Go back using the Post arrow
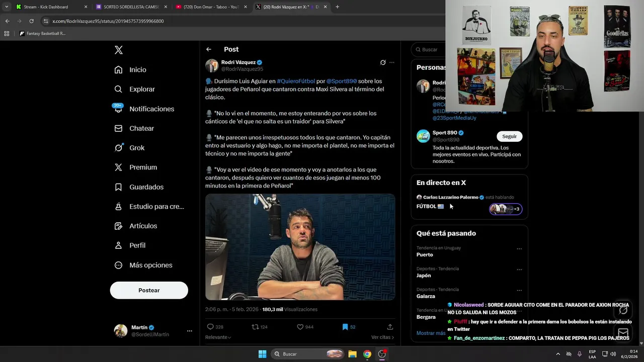The image size is (644, 362). 209,49
